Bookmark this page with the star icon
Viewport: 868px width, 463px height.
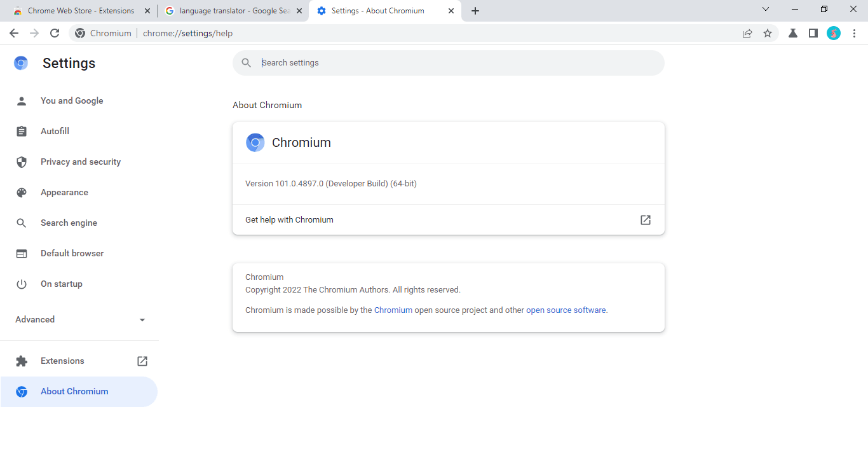click(768, 34)
